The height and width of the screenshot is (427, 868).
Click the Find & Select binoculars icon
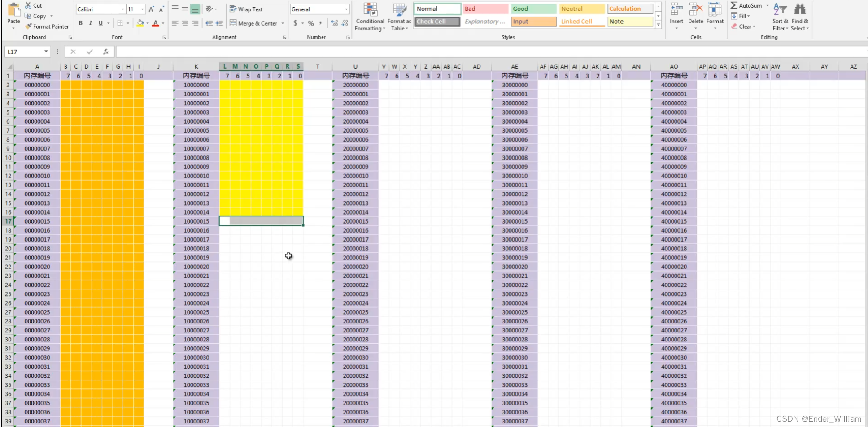click(x=800, y=9)
